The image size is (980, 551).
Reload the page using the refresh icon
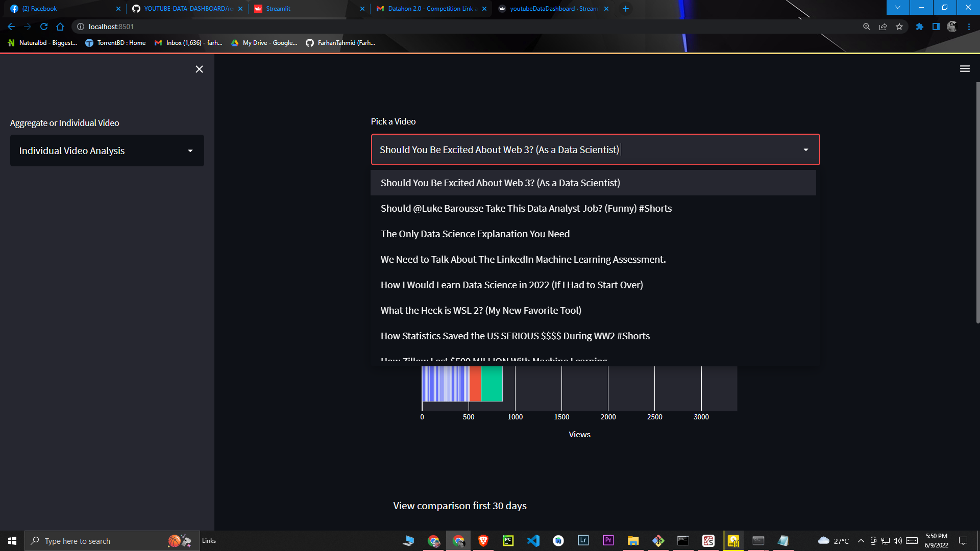click(x=43, y=27)
